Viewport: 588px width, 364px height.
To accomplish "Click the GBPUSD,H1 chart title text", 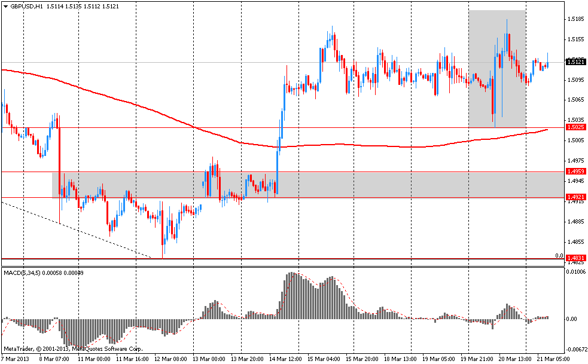I will 27,7.
